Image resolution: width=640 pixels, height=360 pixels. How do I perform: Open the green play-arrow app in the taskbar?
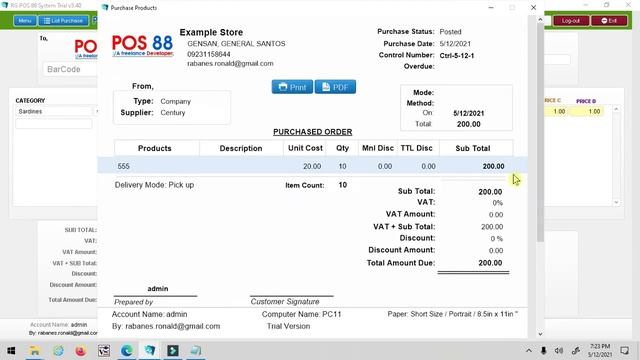tap(173, 351)
